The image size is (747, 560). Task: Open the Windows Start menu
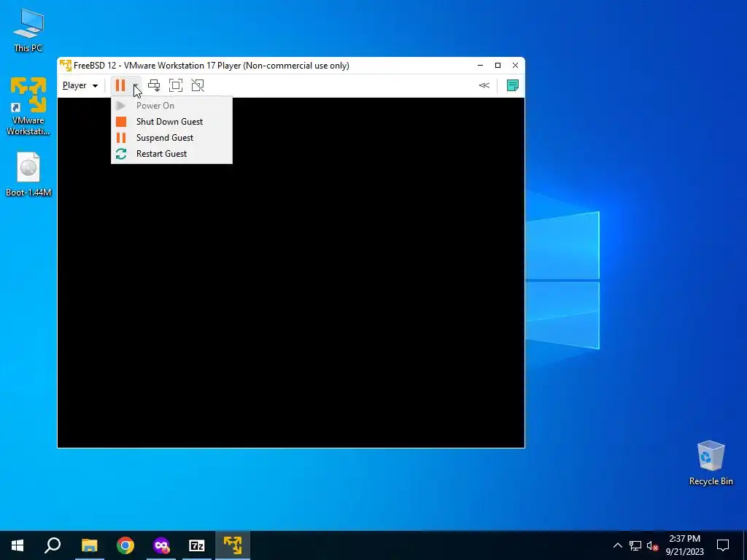coord(18,545)
